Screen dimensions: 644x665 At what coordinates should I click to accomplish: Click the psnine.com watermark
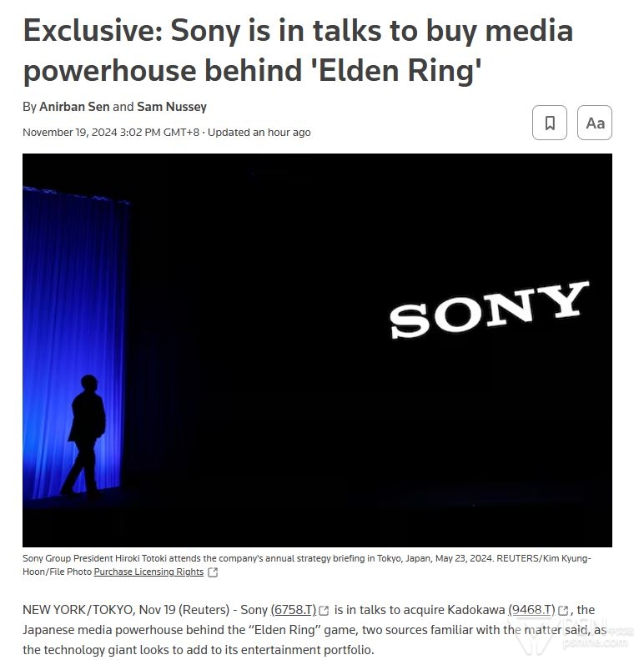595,642
